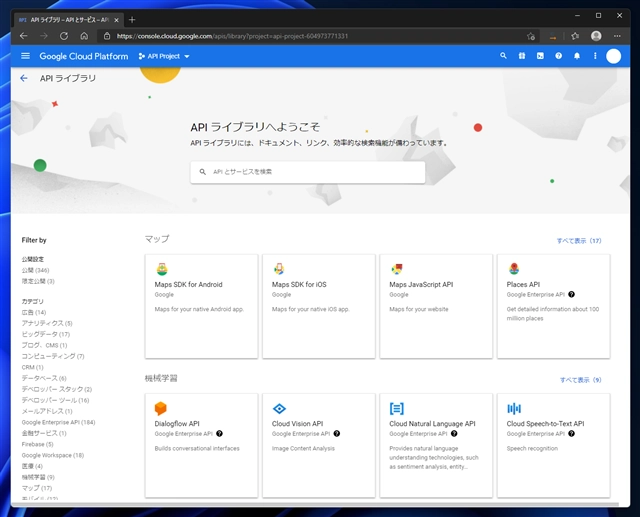This screenshot has height=517, width=640.
Task: Filter by データベース (6) category
Action: coord(44,378)
